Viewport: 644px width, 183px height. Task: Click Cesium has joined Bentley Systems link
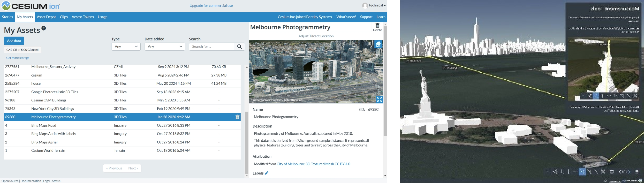(x=305, y=17)
